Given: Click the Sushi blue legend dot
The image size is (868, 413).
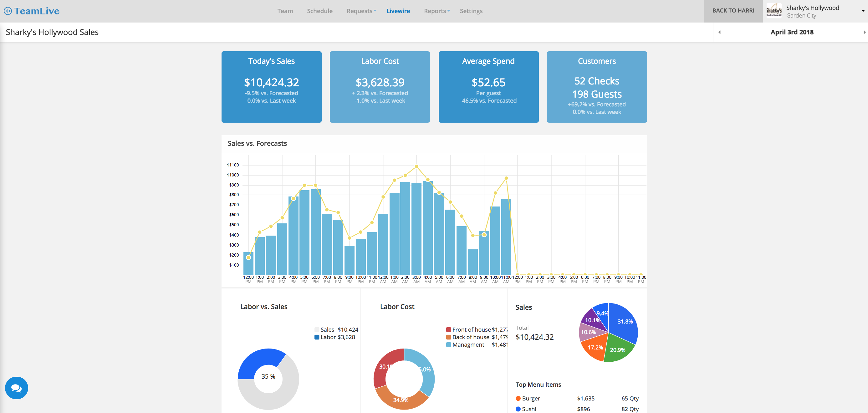Looking at the screenshot, I should pyautogui.click(x=518, y=409).
